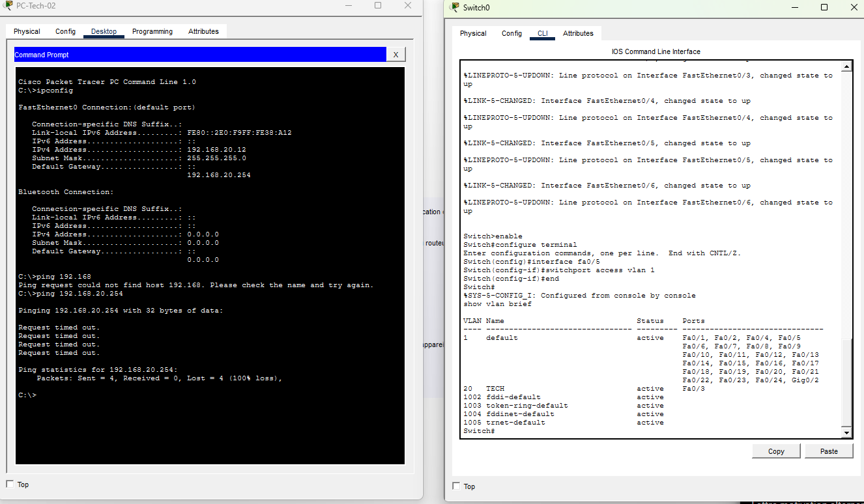The height and width of the screenshot is (504, 864).
Task: Click the Copy button in Switch0 CLI
Action: pos(776,451)
